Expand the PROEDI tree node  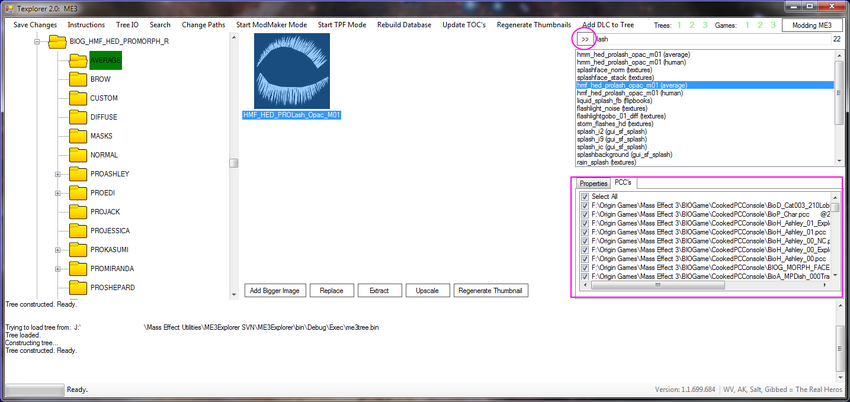[57, 193]
